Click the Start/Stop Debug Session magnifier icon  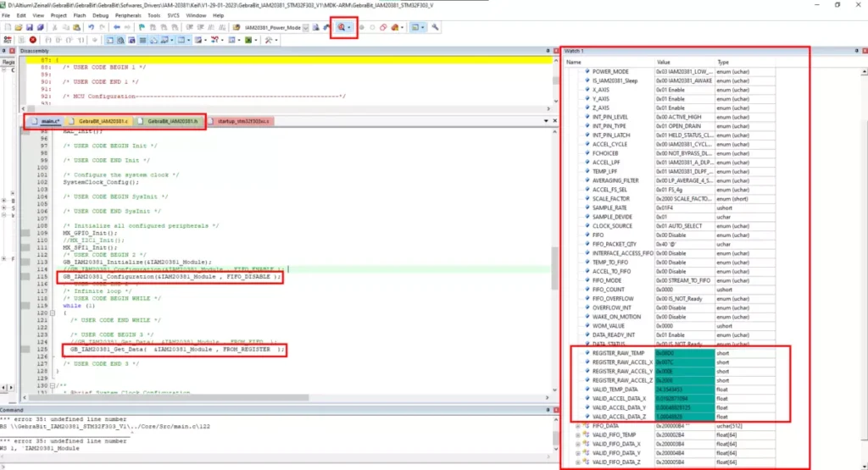(x=342, y=27)
